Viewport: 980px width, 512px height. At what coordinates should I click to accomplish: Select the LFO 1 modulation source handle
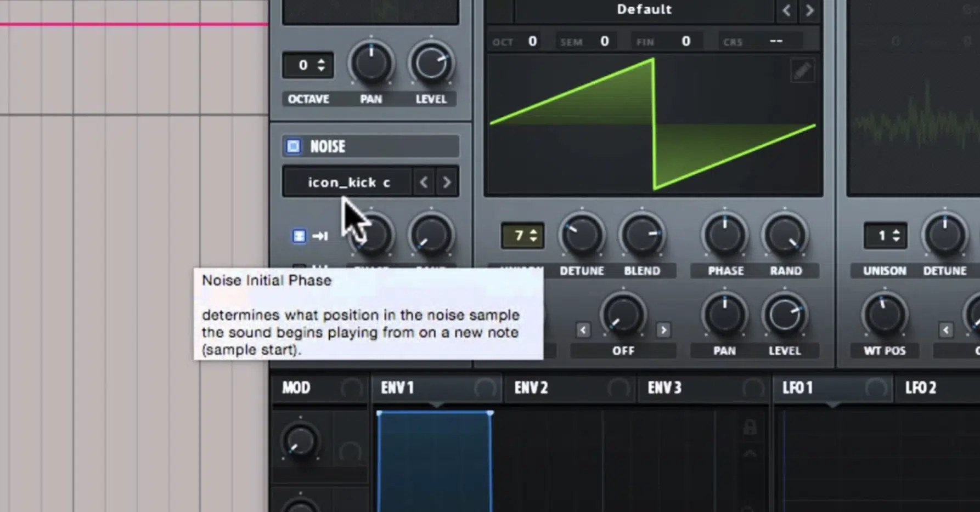(x=876, y=388)
